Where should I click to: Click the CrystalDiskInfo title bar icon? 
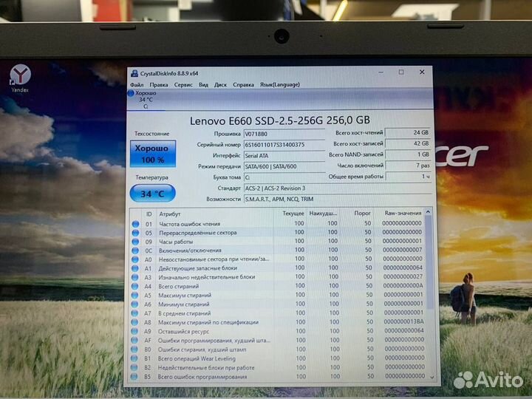tap(134, 73)
